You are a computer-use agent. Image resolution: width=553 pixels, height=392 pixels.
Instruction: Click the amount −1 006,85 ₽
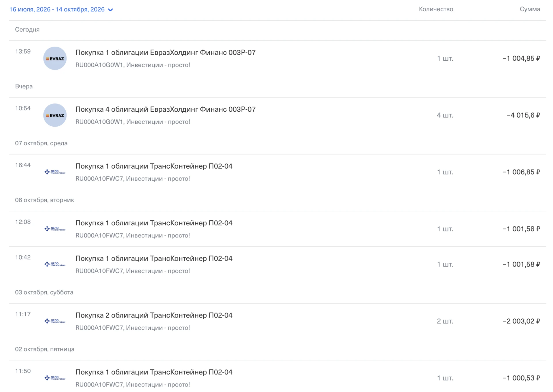521,172
